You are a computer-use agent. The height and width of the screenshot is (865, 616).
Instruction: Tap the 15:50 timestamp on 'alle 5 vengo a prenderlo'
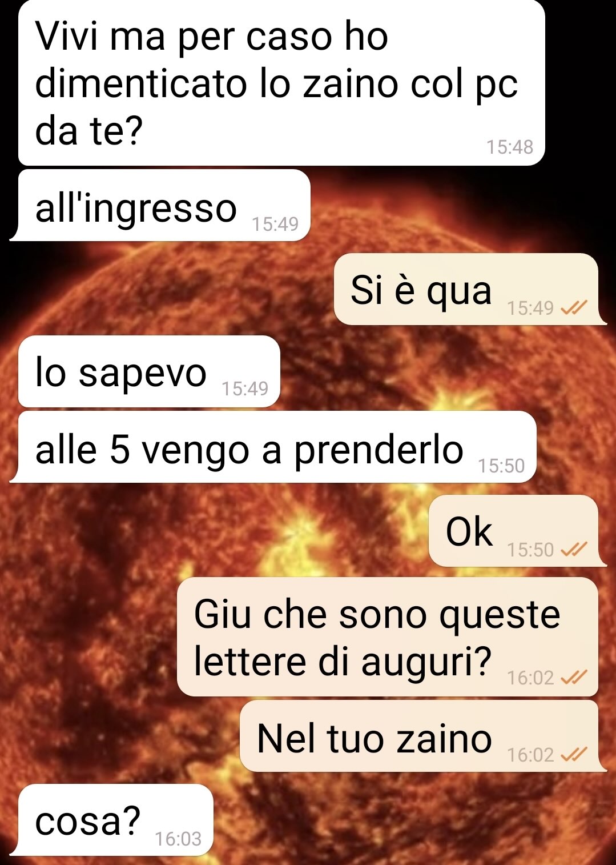pos(501,466)
